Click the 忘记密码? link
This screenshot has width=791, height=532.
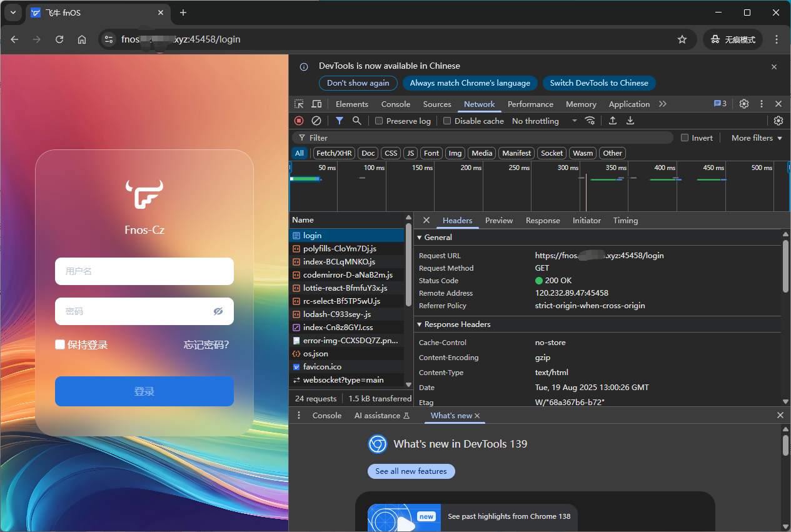click(206, 344)
